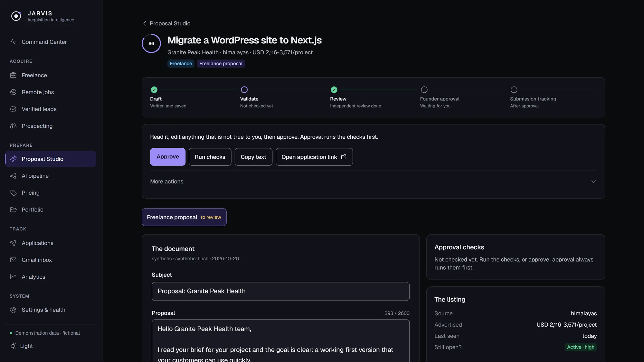Image resolution: width=644 pixels, height=362 pixels.
Task: Click the Gmail inbox envelope icon
Action: click(x=13, y=260)
